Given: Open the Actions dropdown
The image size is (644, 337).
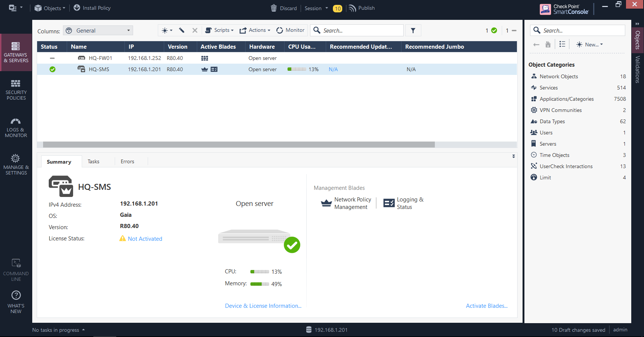Looking at the screenshot, I should [255, 30].
